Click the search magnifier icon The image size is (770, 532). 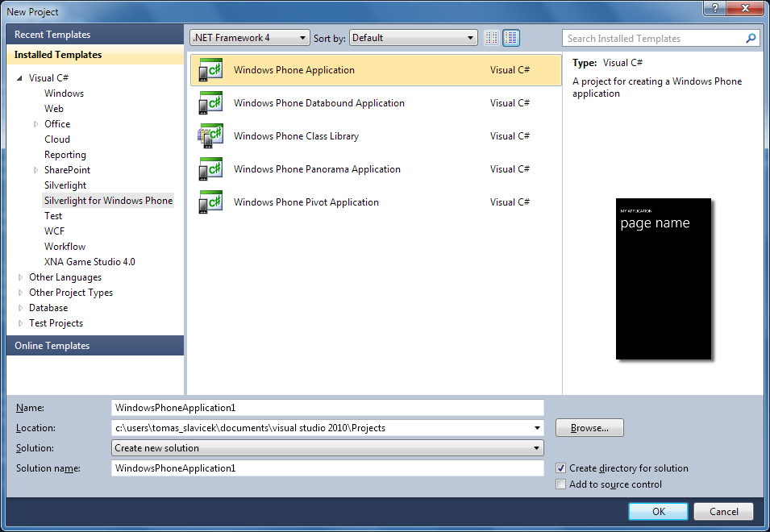pos(751,38)
